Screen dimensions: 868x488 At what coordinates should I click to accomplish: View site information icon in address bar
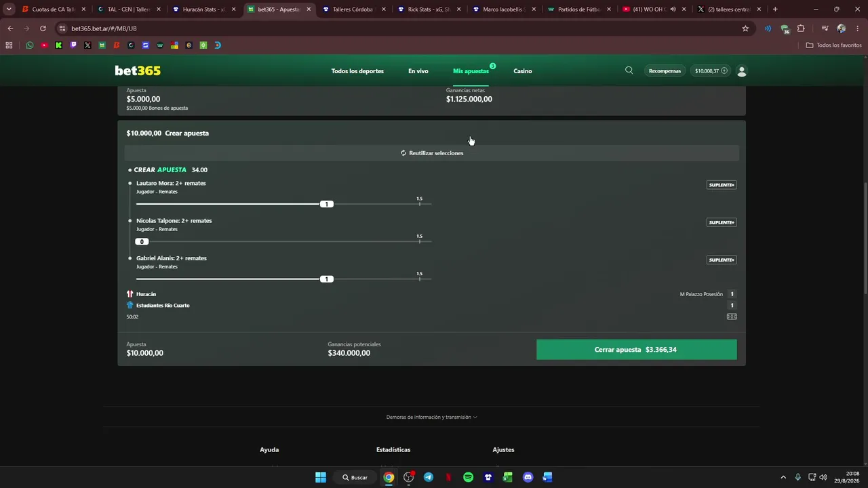(x=62, y=28)
